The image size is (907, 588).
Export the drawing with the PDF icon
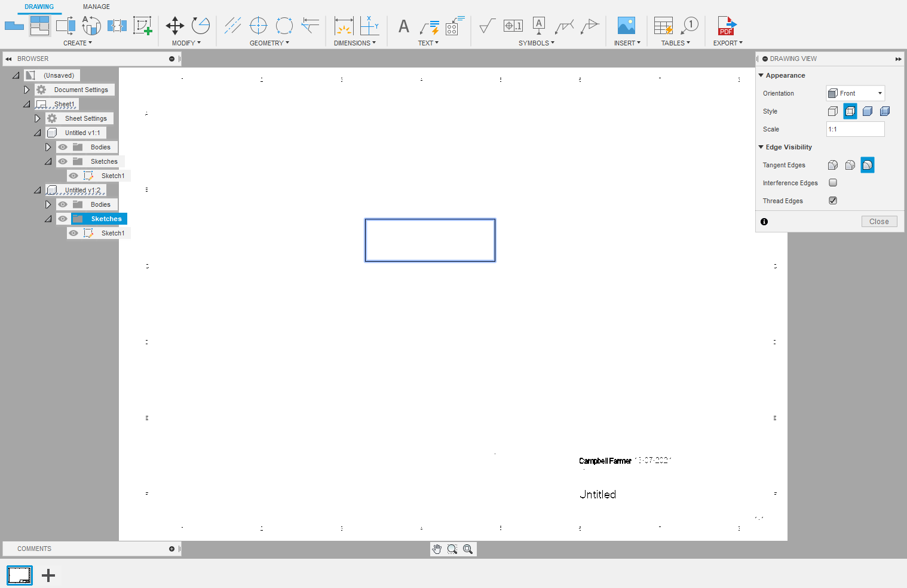click(727, 26)
